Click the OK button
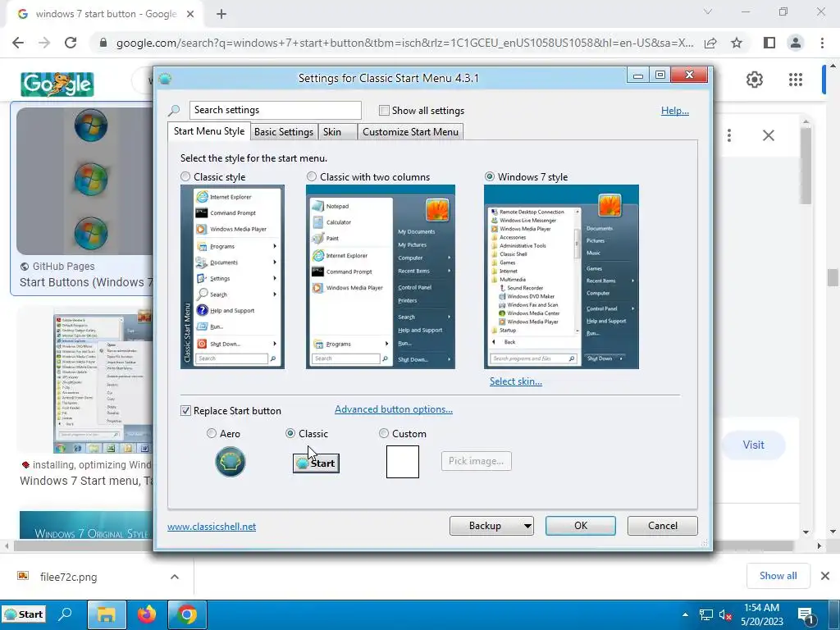Viewport: 840px width, 630px height. pyautogui.click(x=581, y=526)
